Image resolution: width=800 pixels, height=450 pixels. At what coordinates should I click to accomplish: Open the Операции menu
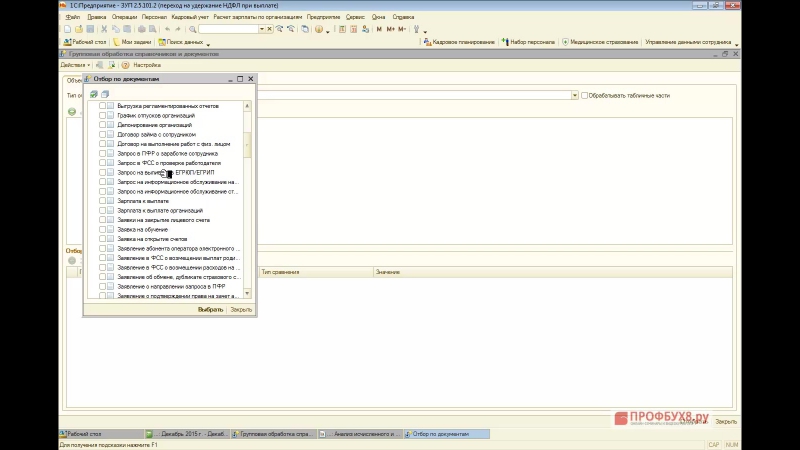(x=125, y=17)
